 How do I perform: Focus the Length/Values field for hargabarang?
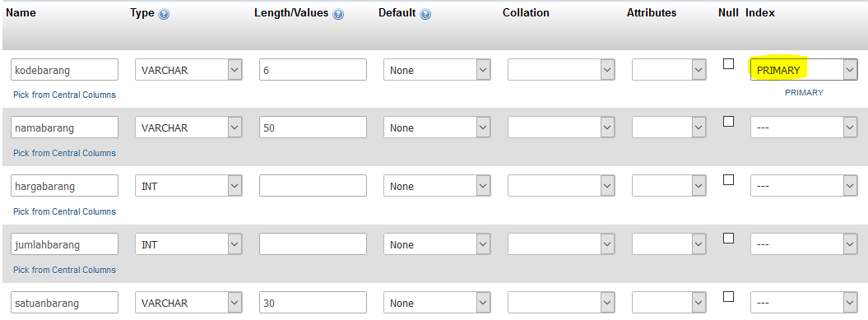[x=313, y=185]
